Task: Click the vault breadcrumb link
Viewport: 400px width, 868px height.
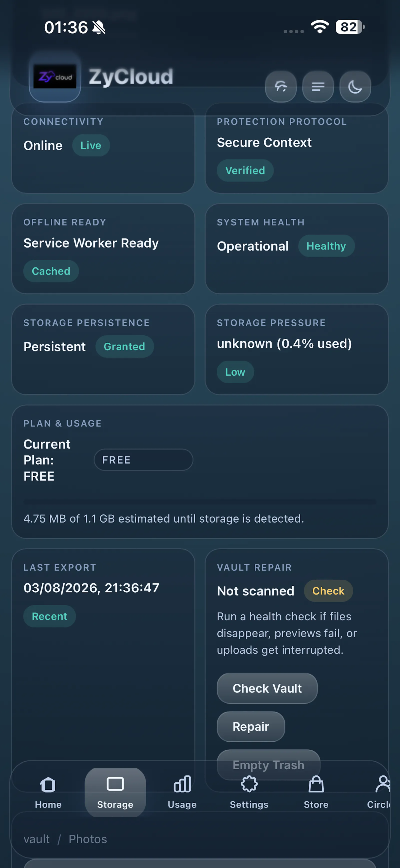Action: pyautogui.click(x=37, y=839)
